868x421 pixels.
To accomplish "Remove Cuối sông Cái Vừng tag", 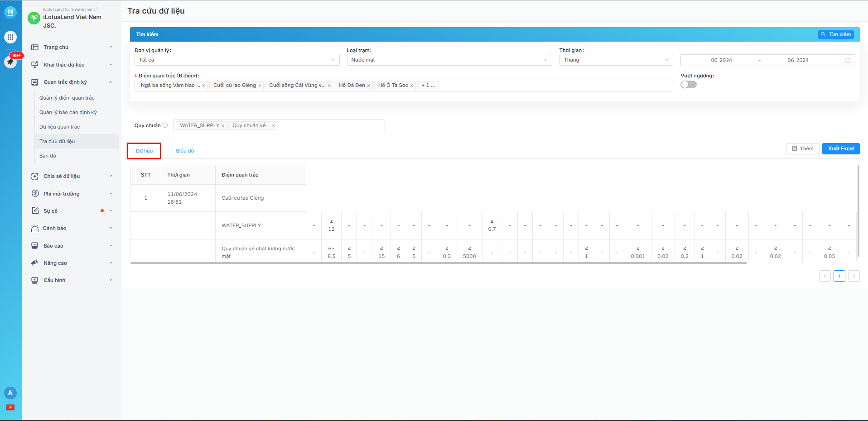I will (329, 86).
